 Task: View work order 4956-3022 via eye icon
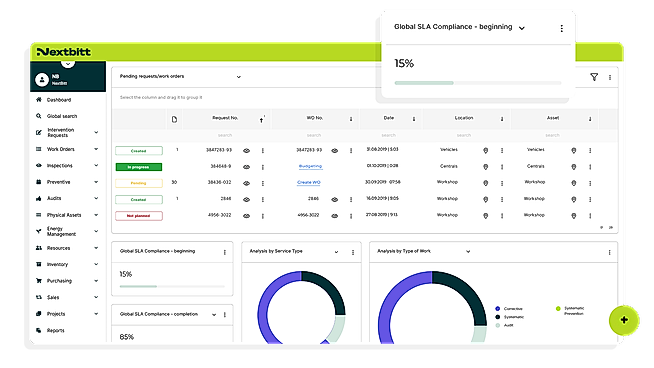[x=335, y=216]
